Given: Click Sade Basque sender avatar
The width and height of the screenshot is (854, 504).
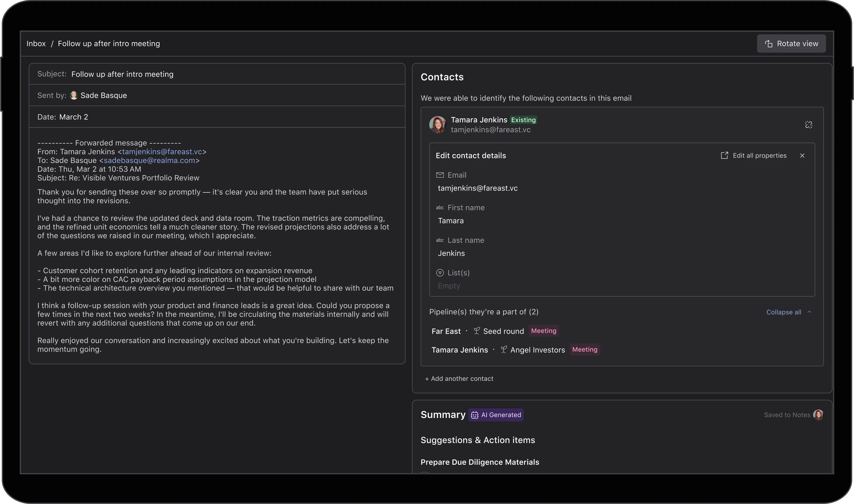Looking at the screenshot, I should [73, 95].
